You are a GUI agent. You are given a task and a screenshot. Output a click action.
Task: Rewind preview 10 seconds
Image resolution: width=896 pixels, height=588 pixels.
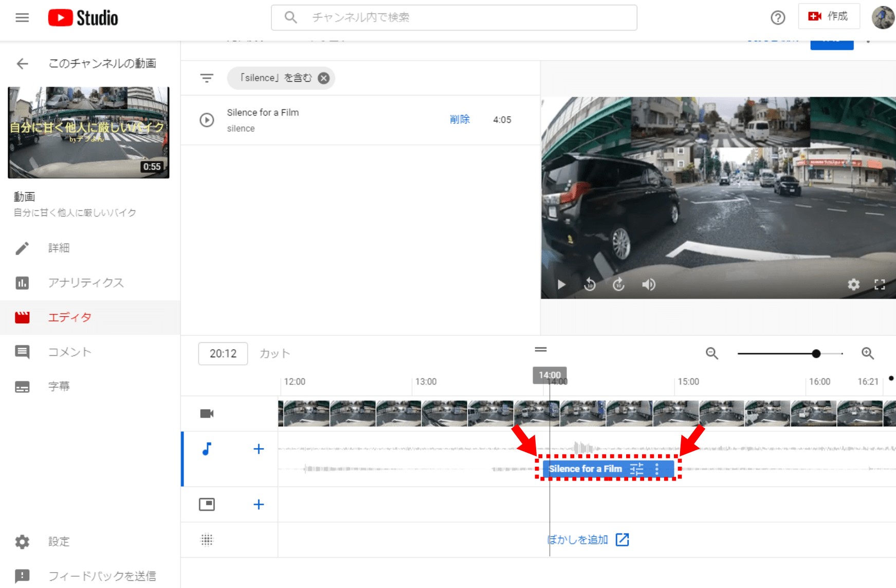click(x=590, y=284)
